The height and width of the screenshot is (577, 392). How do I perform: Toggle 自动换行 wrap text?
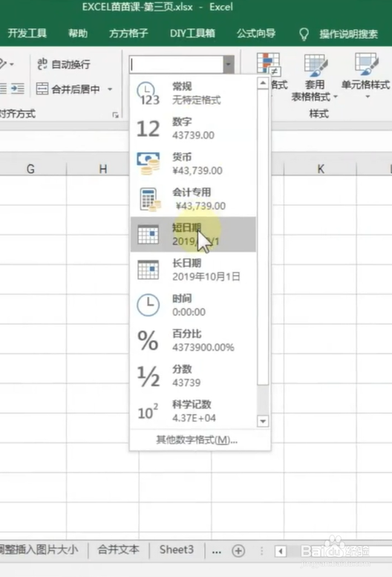tap(63, 65)
